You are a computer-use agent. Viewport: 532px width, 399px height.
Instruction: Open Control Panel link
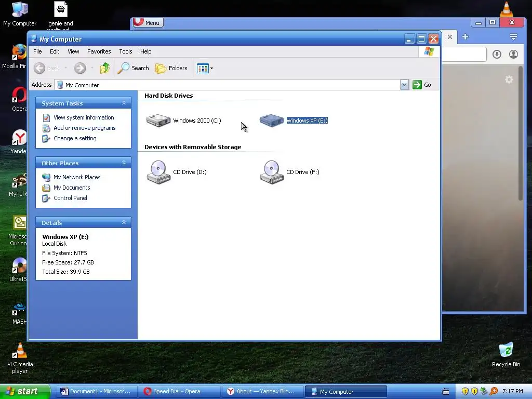[70, 198]
